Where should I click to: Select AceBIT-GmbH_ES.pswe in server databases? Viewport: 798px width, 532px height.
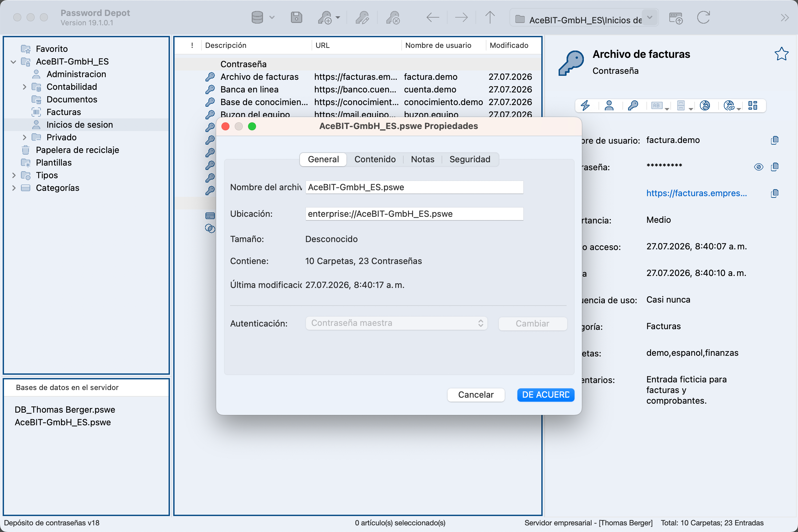63,422
